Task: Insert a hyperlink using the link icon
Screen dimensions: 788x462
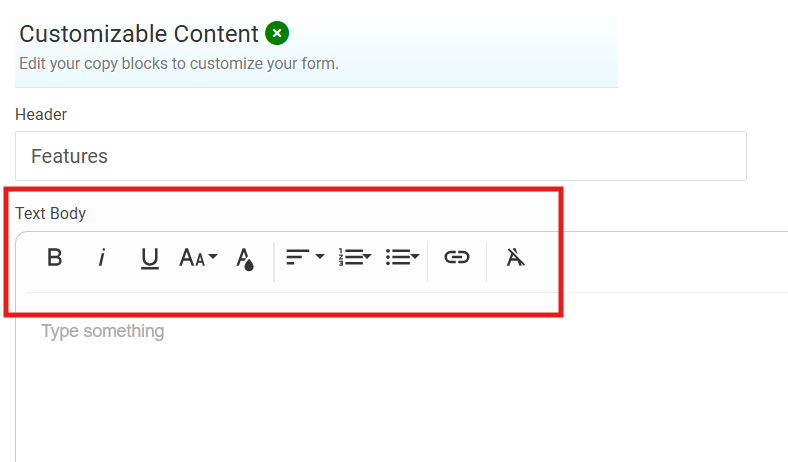Action: click(x=457, y=258)
